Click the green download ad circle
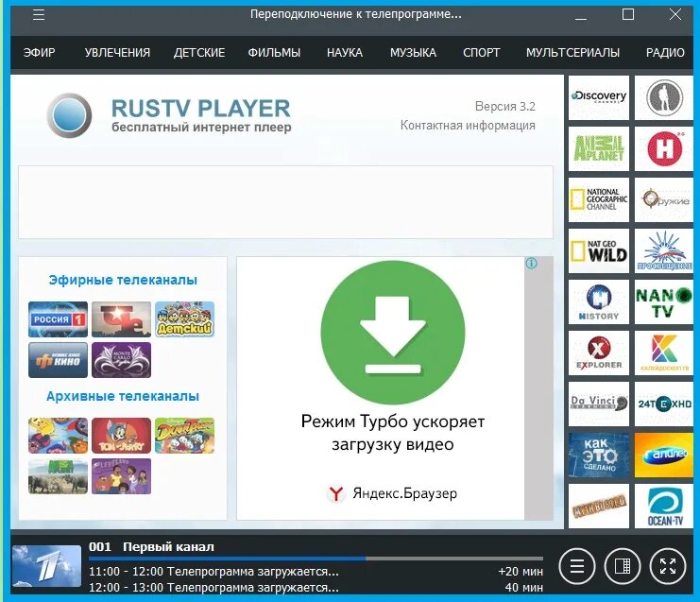The image size is (700, 602). 393,333
